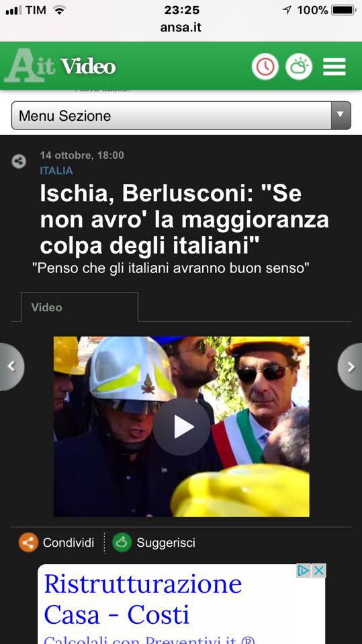The height and width of the screenshot is (644, 362).
Task: Open the red clock latest-news icon
Action: [x=265, y=66]
